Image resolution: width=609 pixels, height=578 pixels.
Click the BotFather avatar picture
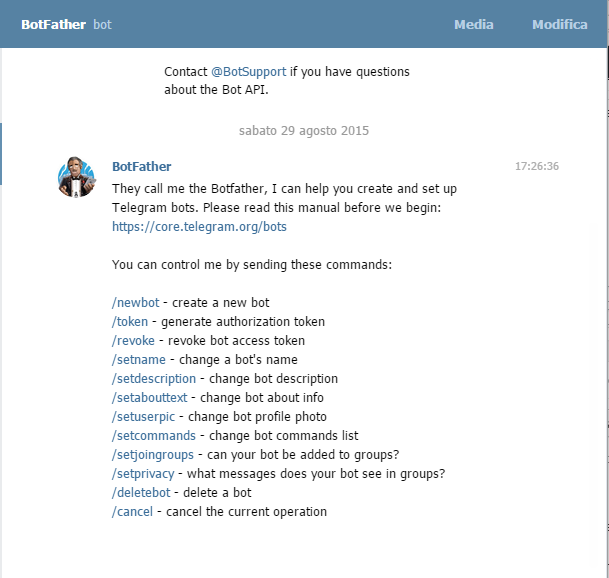[x=77, y=177]
